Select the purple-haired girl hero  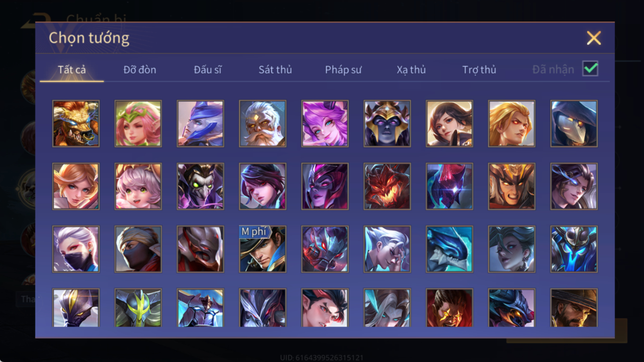pos(325,124)
